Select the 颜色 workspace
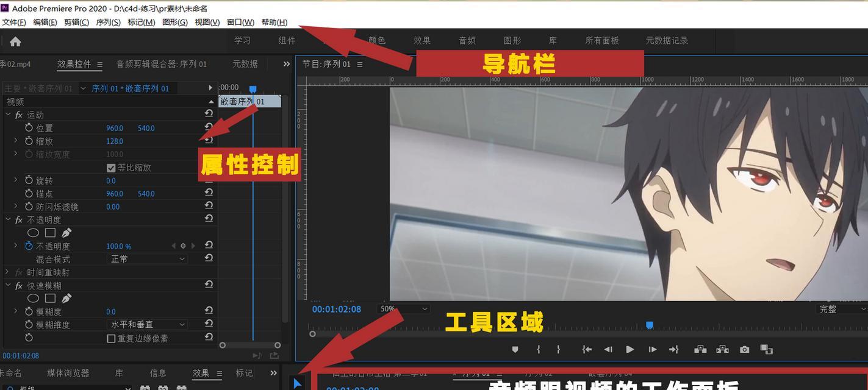The width and height of the screenshot is (868, 390). pos(377,40)
